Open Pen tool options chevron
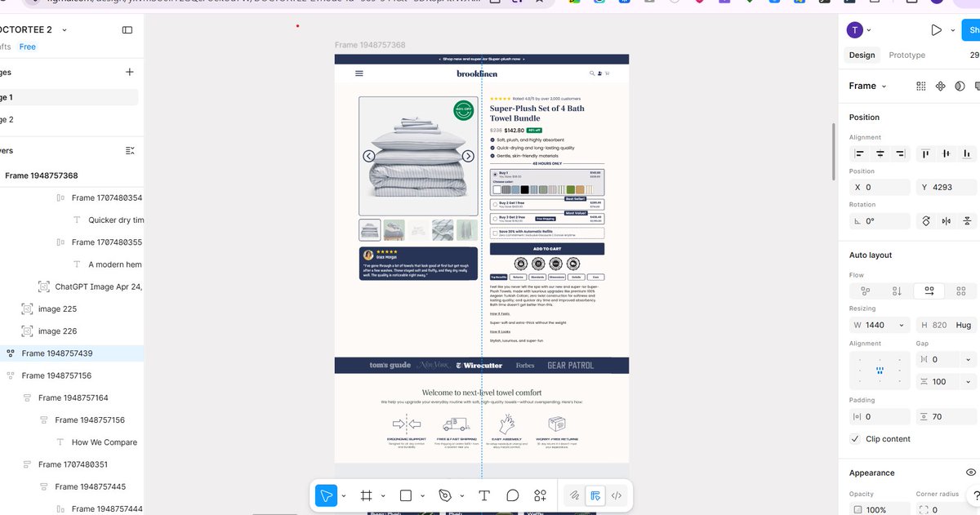Screen dimensions: 980x515 click(x=461, y=496)
